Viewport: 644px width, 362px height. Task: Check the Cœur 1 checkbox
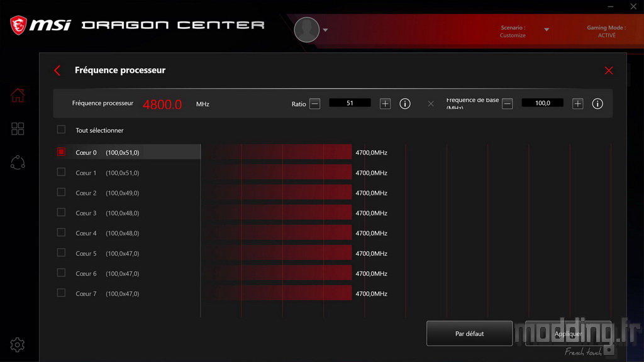61,172
